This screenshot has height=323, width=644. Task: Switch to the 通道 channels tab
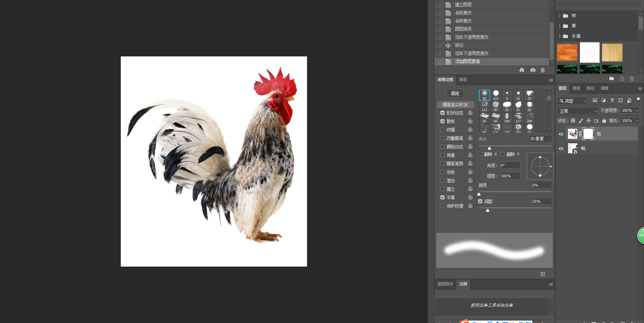tap(576, 88)
